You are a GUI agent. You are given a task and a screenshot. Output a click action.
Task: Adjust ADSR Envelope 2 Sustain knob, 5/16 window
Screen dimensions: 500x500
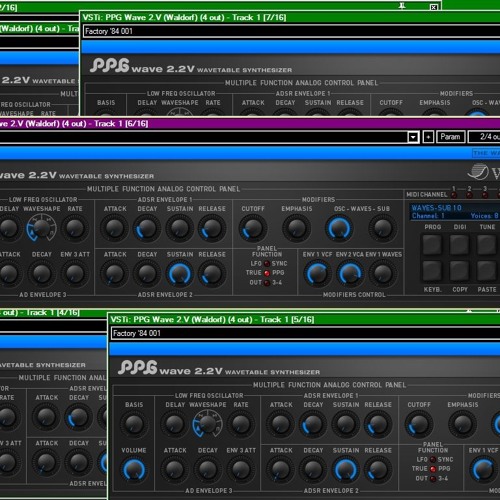point(345,469)
